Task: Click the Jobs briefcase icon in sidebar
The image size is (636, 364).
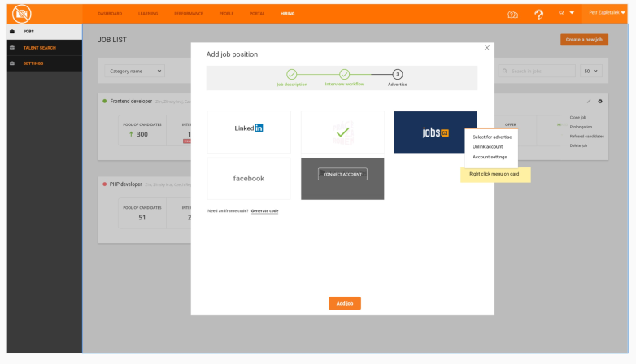Action: (x=12, y=32)
